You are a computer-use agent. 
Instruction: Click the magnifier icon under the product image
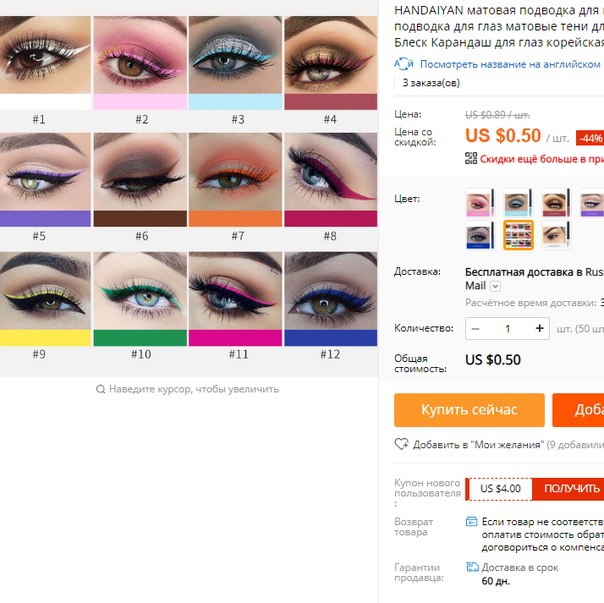coord(101,389)
